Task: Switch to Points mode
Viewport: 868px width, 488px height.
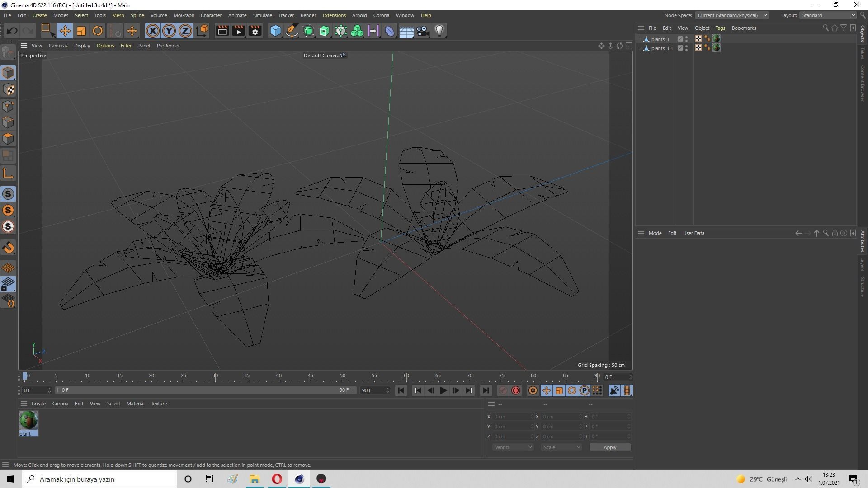Action: [8, 106]
